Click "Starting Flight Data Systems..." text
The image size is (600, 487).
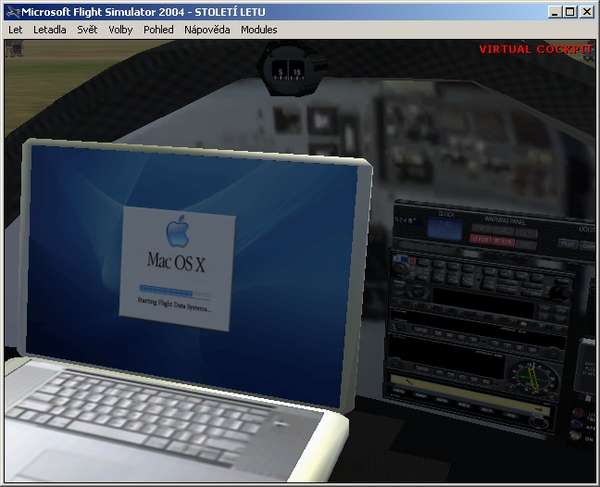pyautogui.click(x=174, y=305)
